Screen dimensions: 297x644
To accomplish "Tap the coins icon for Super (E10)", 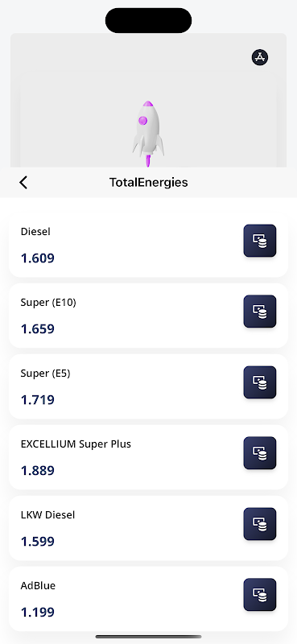I will [260, 312].
